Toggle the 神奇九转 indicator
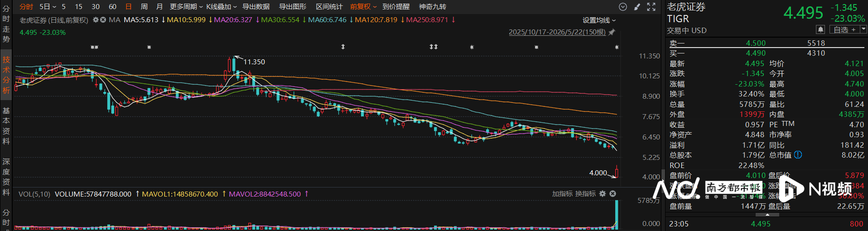Image resolution: width=868 pixels, height=231 pixels. coord(433,7)
